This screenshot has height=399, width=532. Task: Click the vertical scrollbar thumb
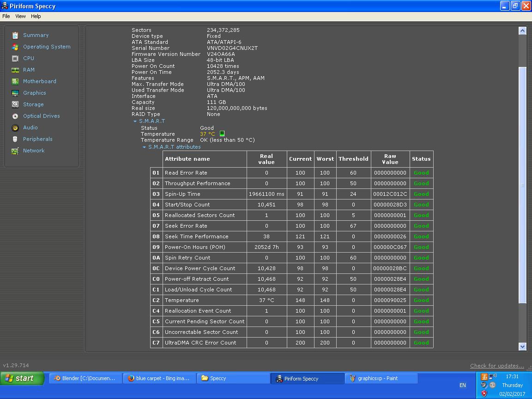pos(522,185)
